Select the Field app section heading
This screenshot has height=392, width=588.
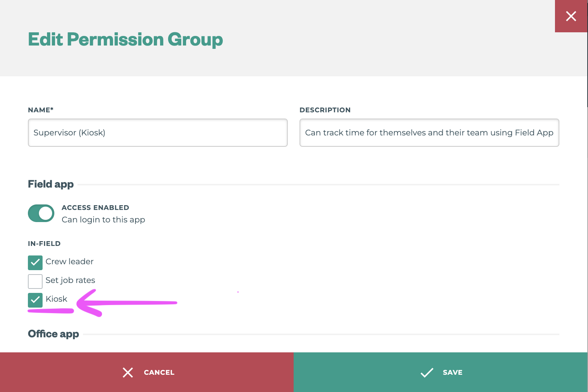coord(51,184)
